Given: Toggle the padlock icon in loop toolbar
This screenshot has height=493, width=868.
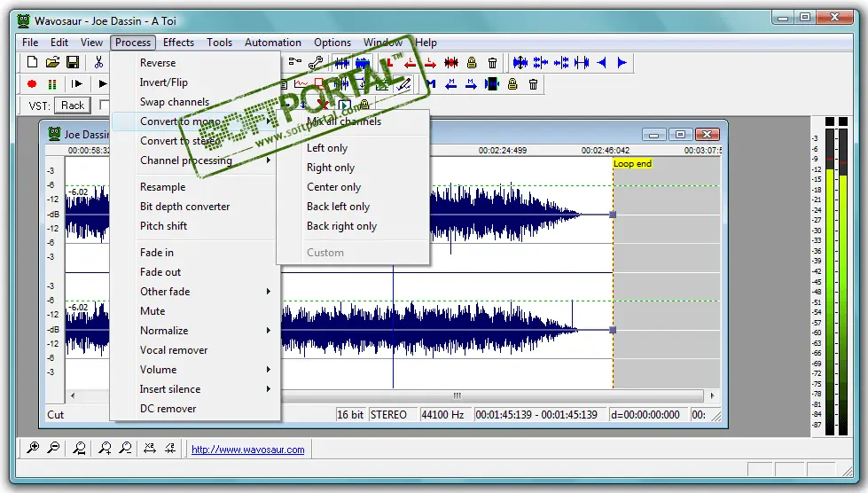Looking at the screenshot, I should click(x=472, y=63).
